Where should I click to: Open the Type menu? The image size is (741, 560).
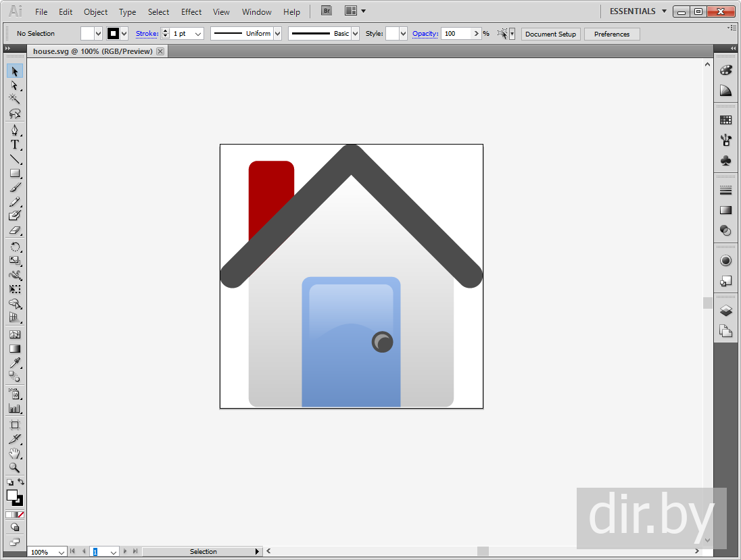tap(127, 11)
